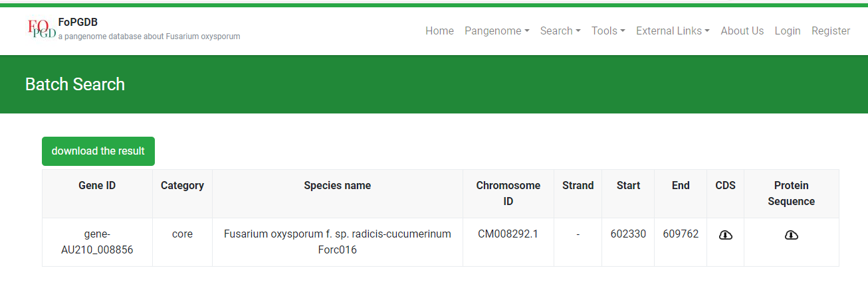Click the Register link
Viewport: 868px width, 284px height.
coord(831,31)
